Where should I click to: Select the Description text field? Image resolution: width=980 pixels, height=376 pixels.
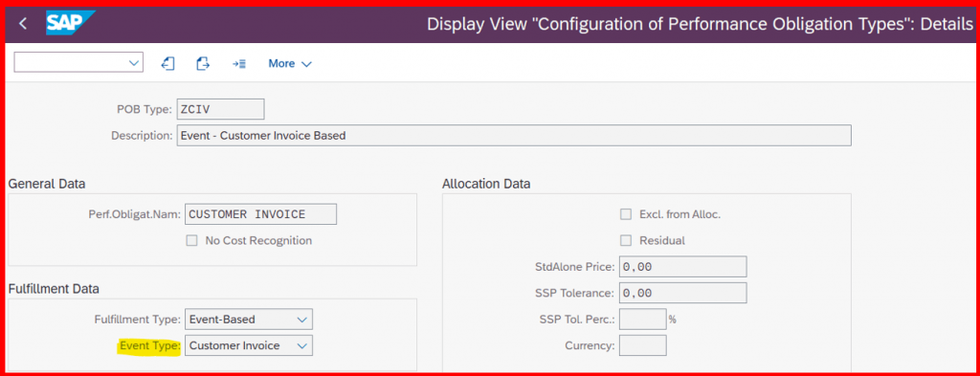point(514,135)
